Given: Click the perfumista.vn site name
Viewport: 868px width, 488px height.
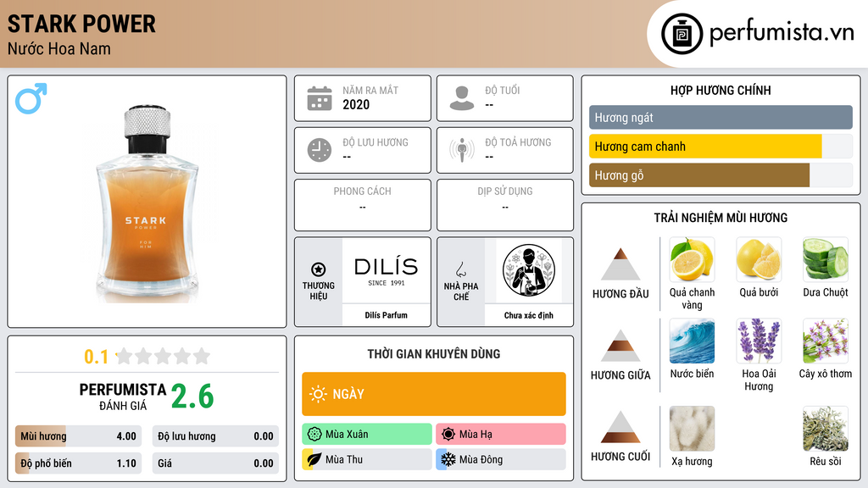Looking at the screenshot, I should (782, 32).
